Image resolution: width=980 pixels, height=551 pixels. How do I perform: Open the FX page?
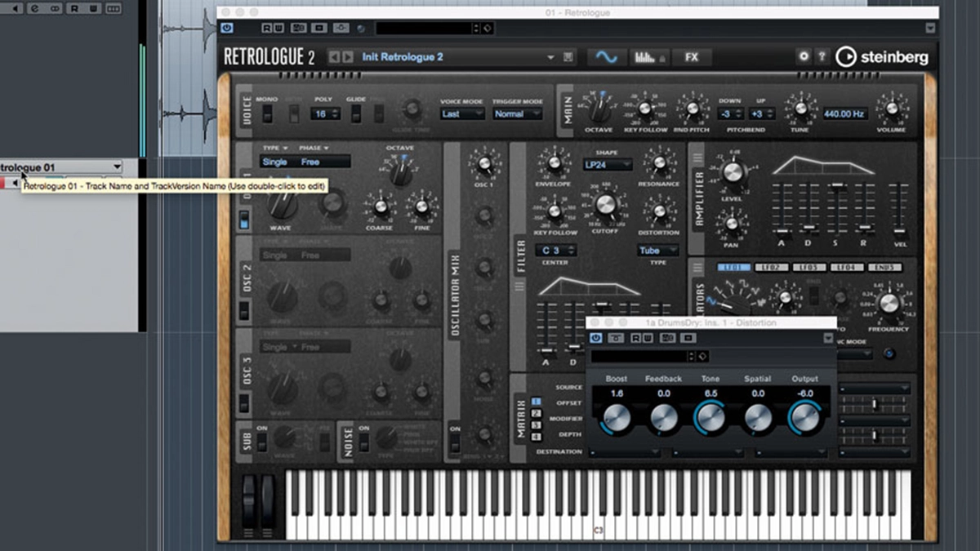(692, 57)
